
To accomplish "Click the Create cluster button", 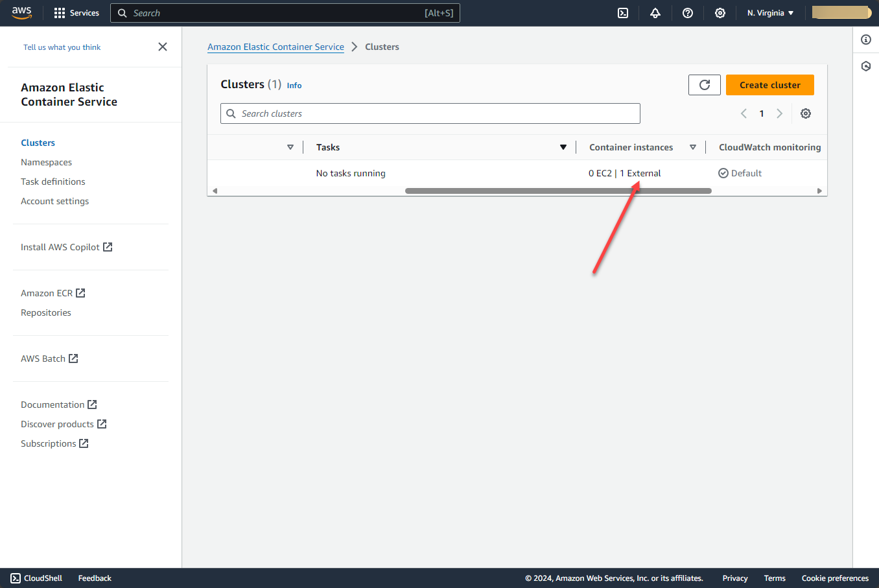I will [x=770, y=85].
